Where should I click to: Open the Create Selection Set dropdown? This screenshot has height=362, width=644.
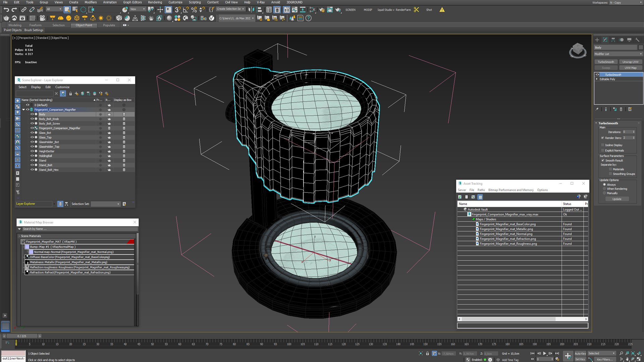click(x=230, y=9)
